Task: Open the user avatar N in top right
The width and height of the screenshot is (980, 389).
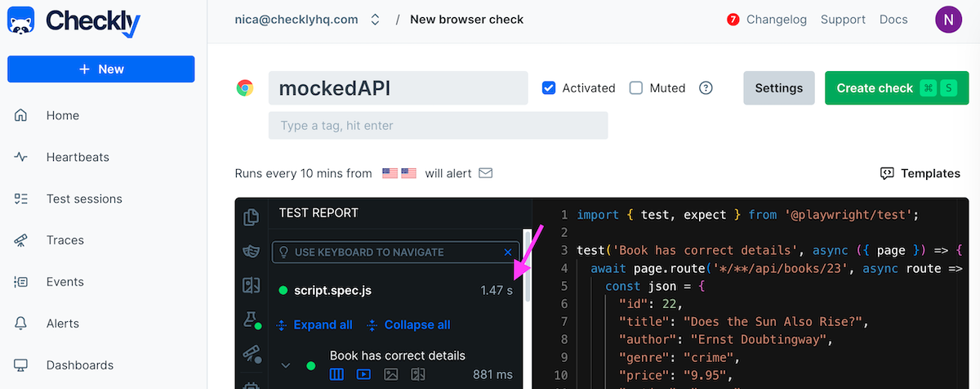Action: [948, 20]
